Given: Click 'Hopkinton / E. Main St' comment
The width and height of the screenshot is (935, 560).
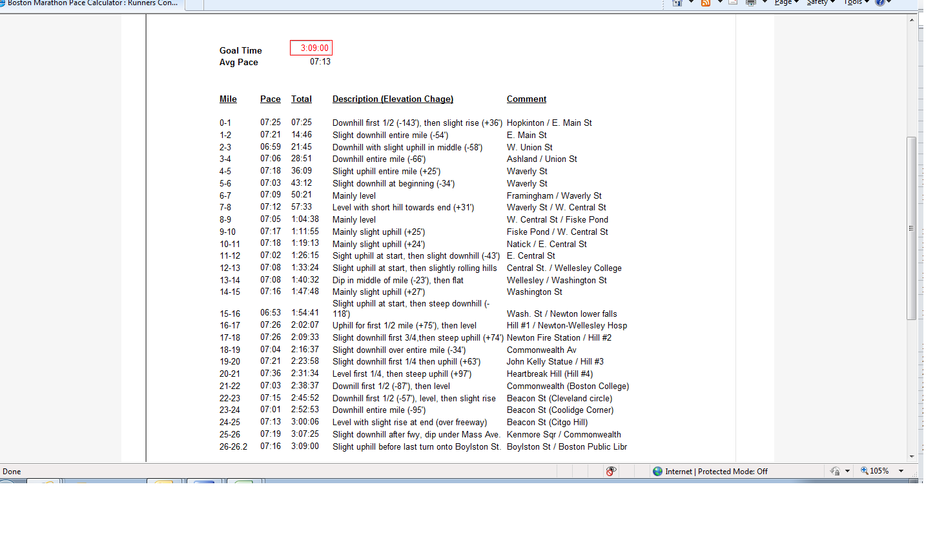Looking at the screenshot, I should click(x=550, y=123).
